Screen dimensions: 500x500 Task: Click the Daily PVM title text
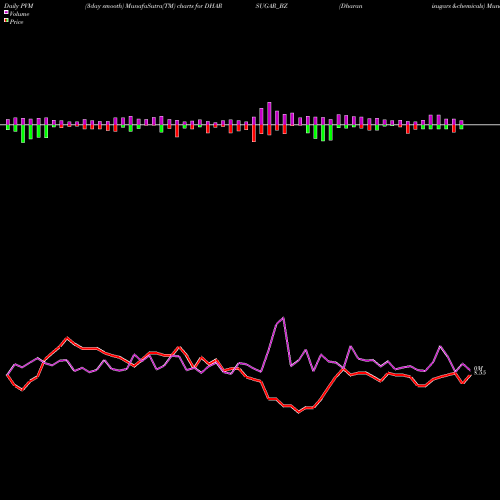coord(19,6)
